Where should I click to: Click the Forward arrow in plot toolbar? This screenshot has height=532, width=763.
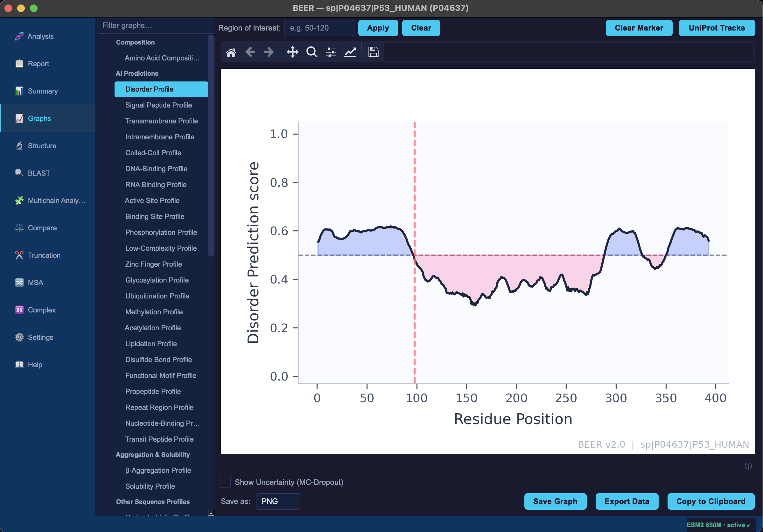(x=269, y=52)
